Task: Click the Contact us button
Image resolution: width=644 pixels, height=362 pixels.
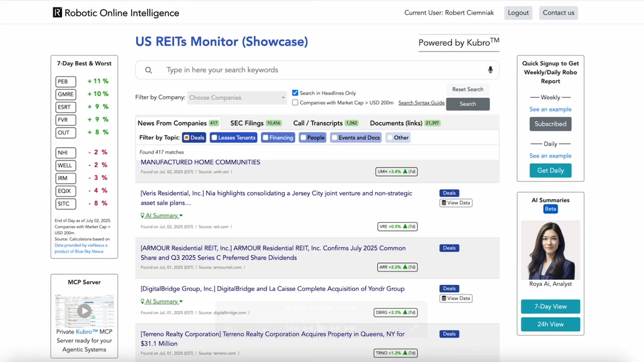Action: pyautogui.click(x=558, y=13)
